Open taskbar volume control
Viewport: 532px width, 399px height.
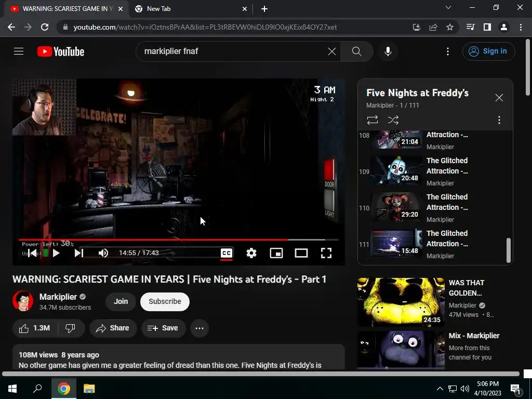click(465, 389)
